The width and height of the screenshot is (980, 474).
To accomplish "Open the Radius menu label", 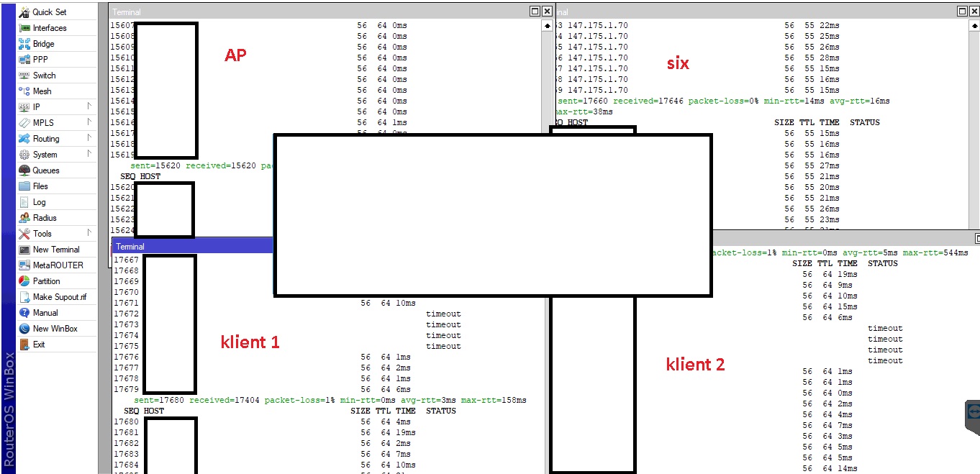I will [x=45, y=218].
